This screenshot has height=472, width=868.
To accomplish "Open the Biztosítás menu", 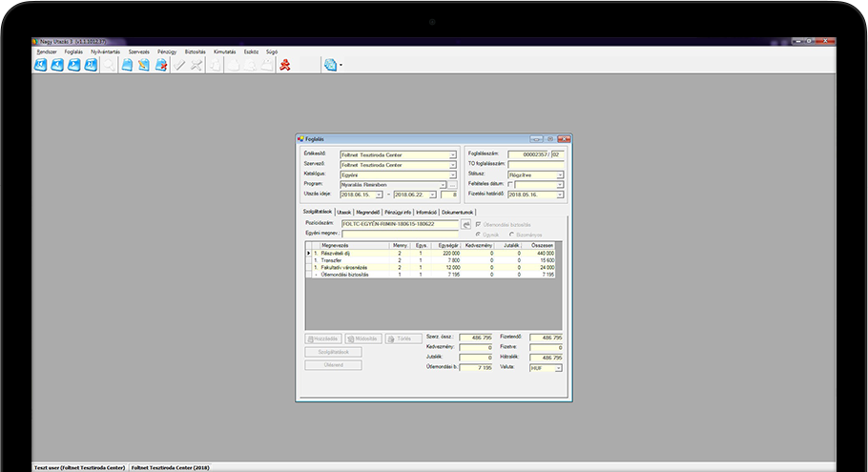I will tap(195, 51).
